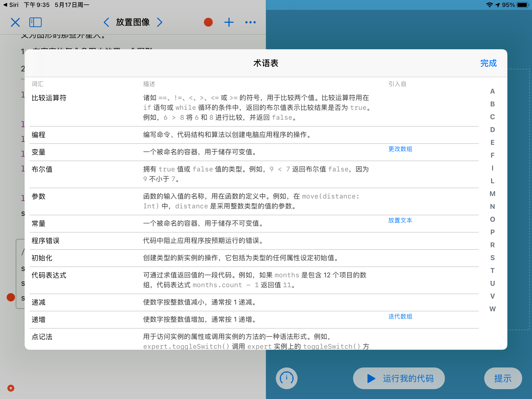Go back with the chevron before 放置图像
This screenshot has height=399, width=532.
(106, 22)
